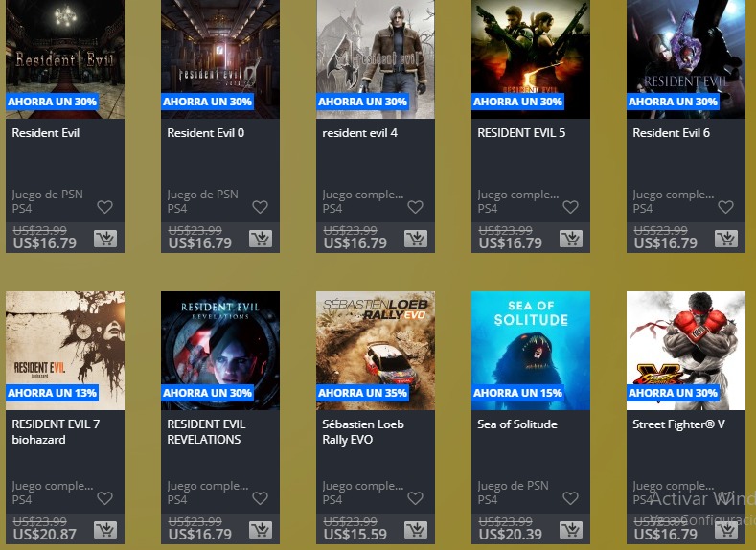Image resolution: width=756 pixels, height=550 pixels.
Task: Open RESIDENT EVIL 7 biohazard title link
Action: click(56, 432)
